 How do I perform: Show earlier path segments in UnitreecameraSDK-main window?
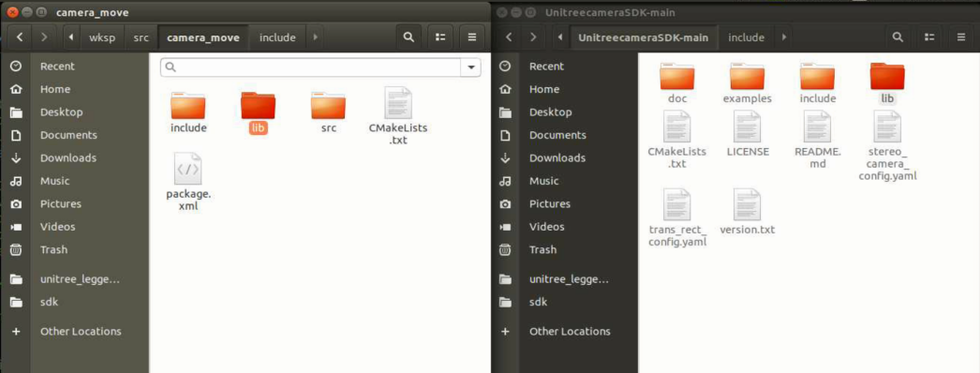pos(560,37)
